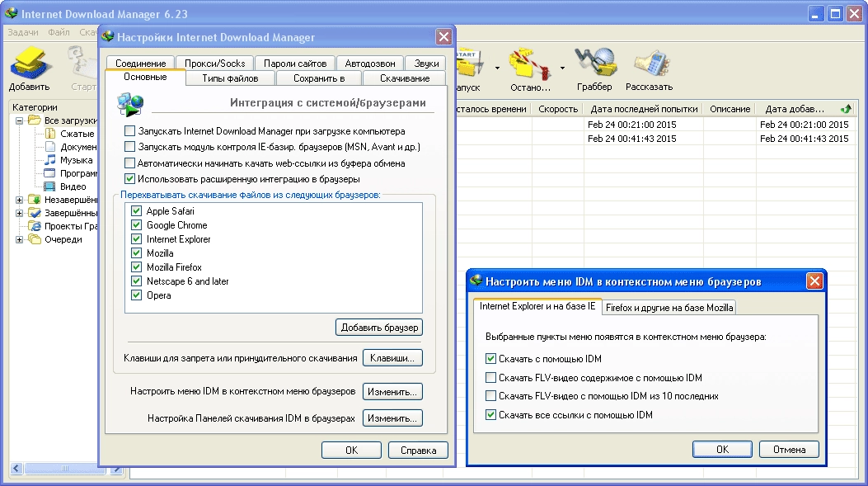The width and height of the screenshot is (868, 486).
Task: Open the Задачи menu
Action: 23,32
